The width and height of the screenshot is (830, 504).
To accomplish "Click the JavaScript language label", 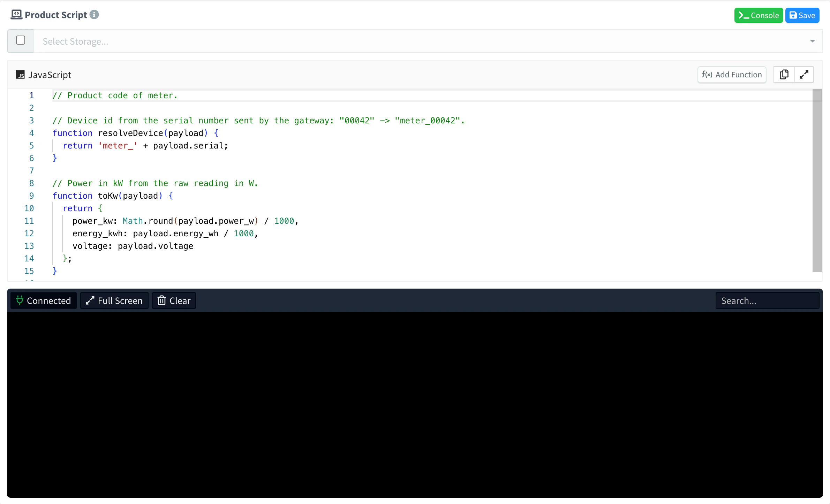I will [x=50, y=75].
